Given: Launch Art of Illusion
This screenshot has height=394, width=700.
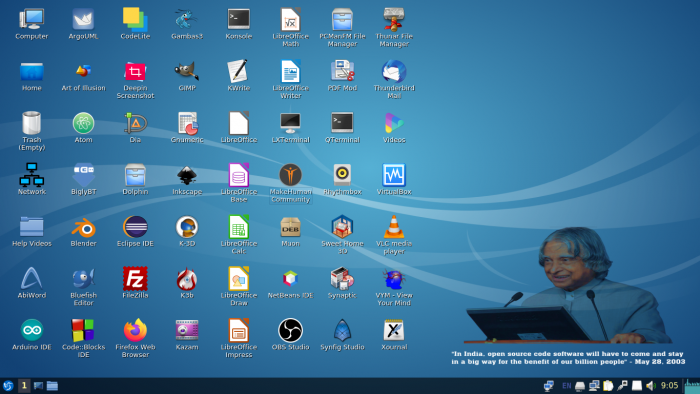Looking at the screenshot, I should (x=83, y=71).
